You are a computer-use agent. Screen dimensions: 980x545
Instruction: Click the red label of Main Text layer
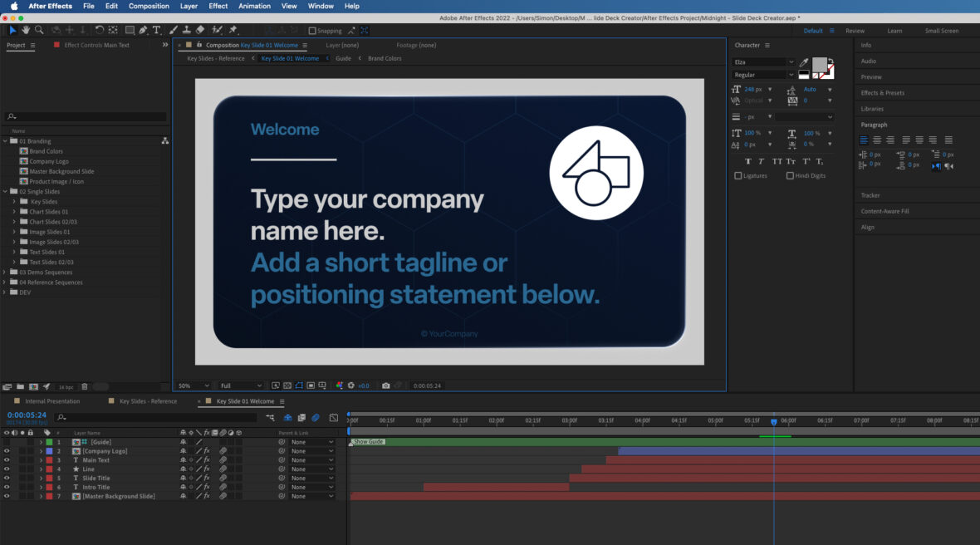click(x=49, y=460)
